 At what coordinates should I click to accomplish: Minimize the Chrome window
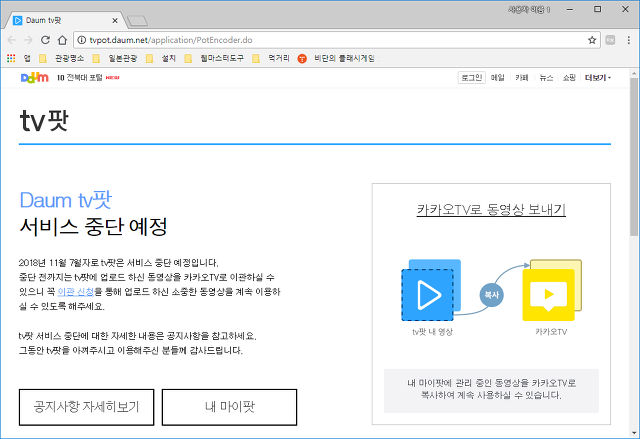[570, 9]
